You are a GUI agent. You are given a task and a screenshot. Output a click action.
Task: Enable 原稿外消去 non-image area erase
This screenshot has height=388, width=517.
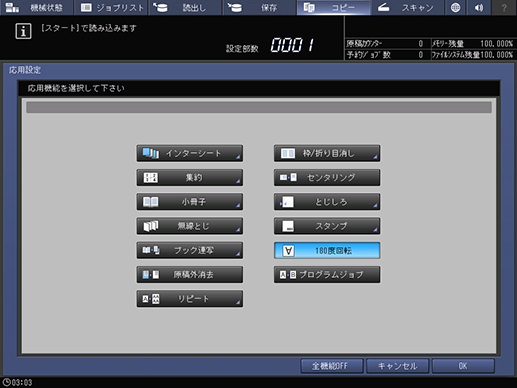(x=190, y=274)
